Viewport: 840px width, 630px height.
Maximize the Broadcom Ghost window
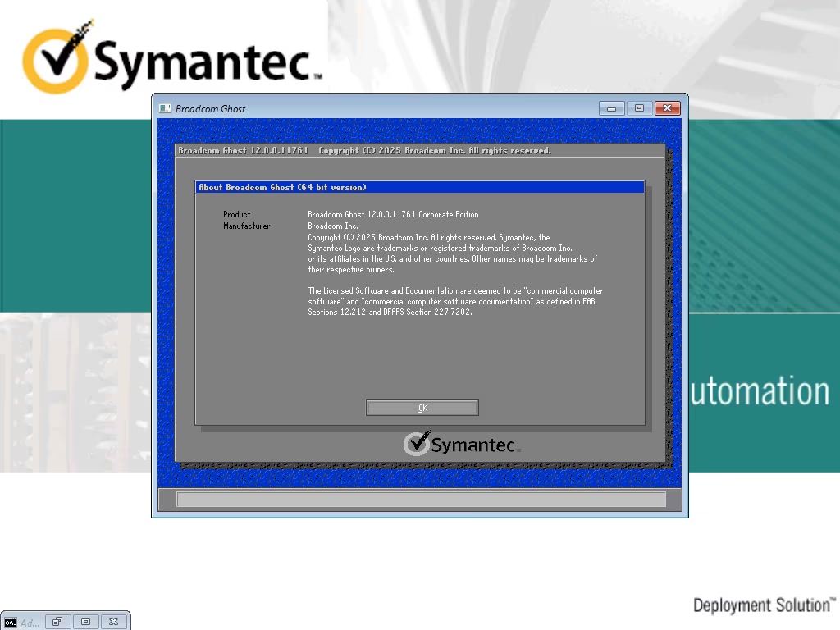[x=639, y=108]
